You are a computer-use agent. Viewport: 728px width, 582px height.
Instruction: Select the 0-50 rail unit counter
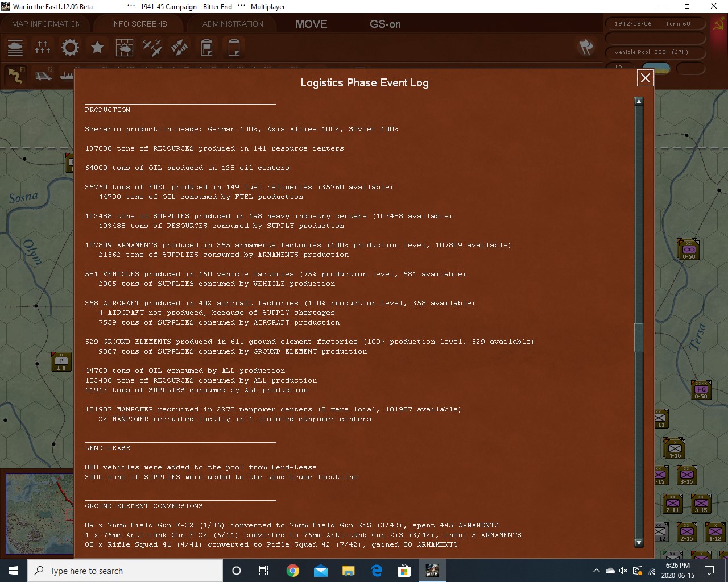[688, 250]
